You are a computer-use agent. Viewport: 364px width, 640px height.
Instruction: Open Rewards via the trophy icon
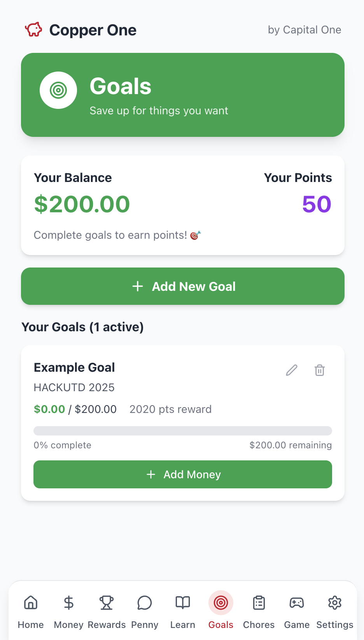(x=107, y=603)
